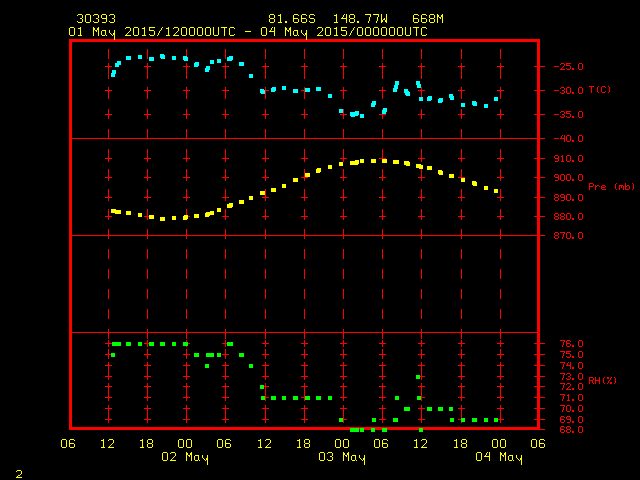Click the 76.0 humidity axis label
Viewport: 640px width, 480px height.
[571, 344]
